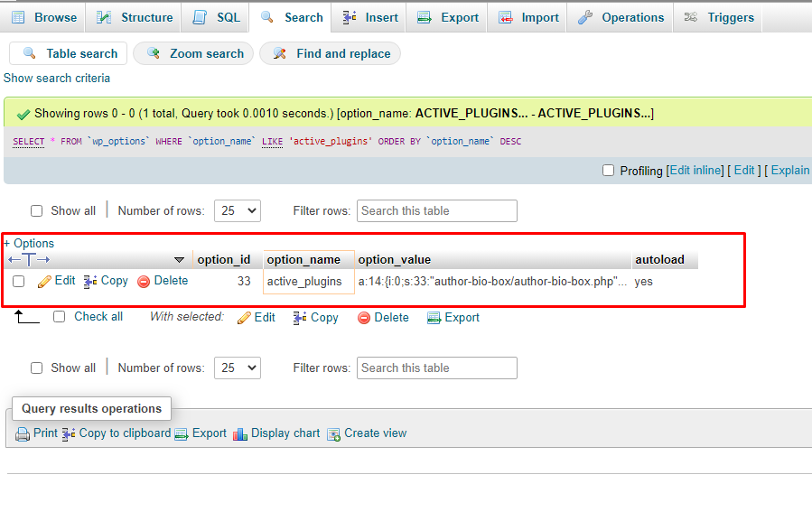812x512 pixels.
Task: Click the Print icon in query results operations
Action: (x=23, y=434)
